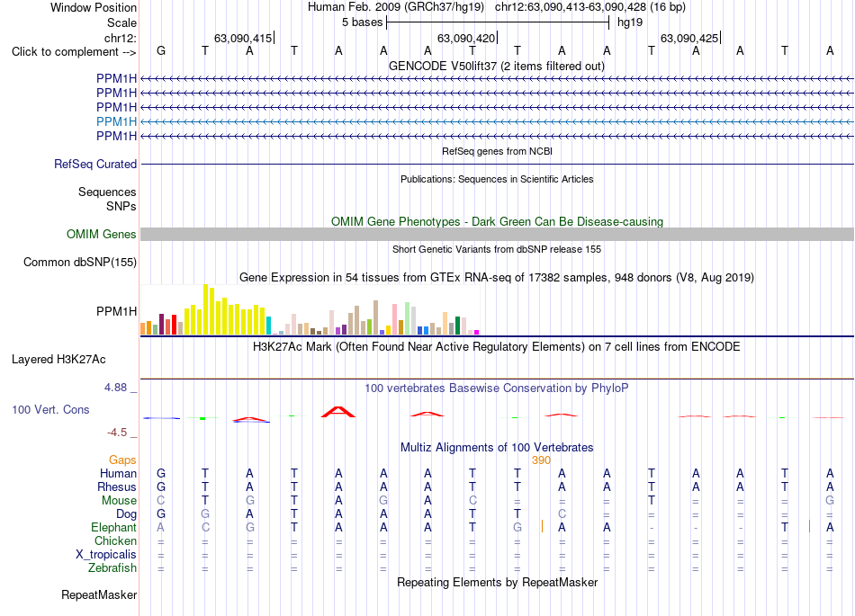The height and width of the screenshot is (616, 855).
Task: Open the OMIM Genes track label
Action: pos(102,234)
